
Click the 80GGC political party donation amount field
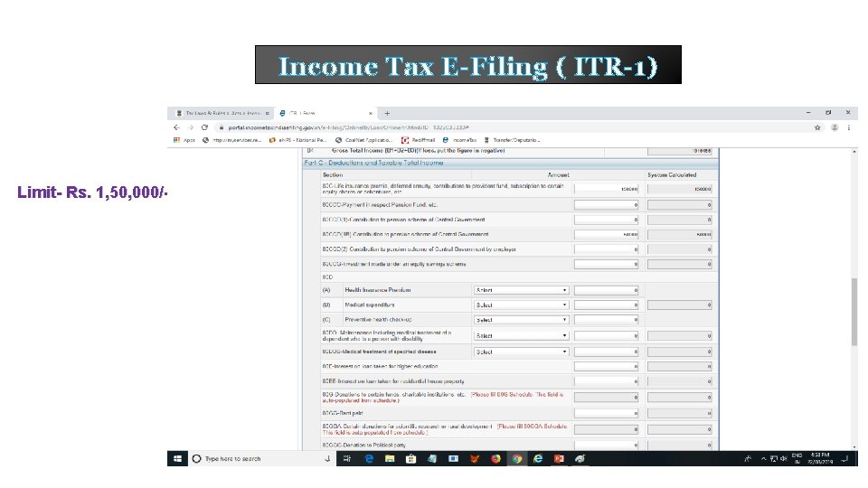click(x=606, y=445)
